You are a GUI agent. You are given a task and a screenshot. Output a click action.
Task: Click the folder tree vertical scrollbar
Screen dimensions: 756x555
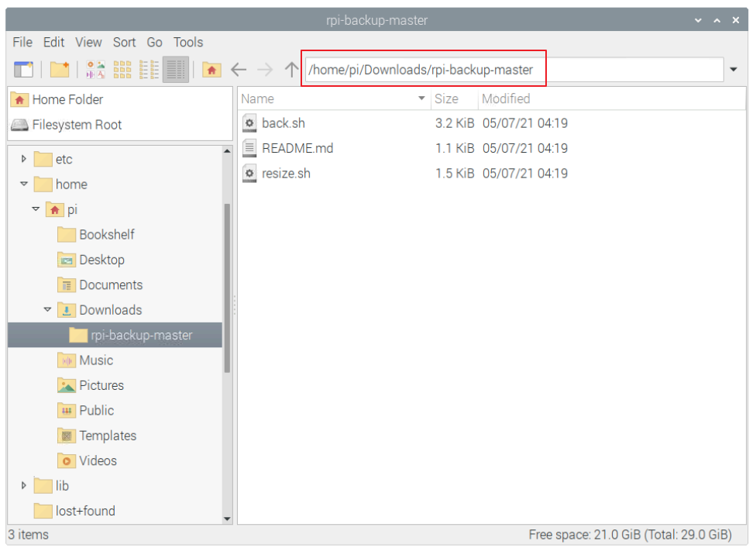(227, 287)
